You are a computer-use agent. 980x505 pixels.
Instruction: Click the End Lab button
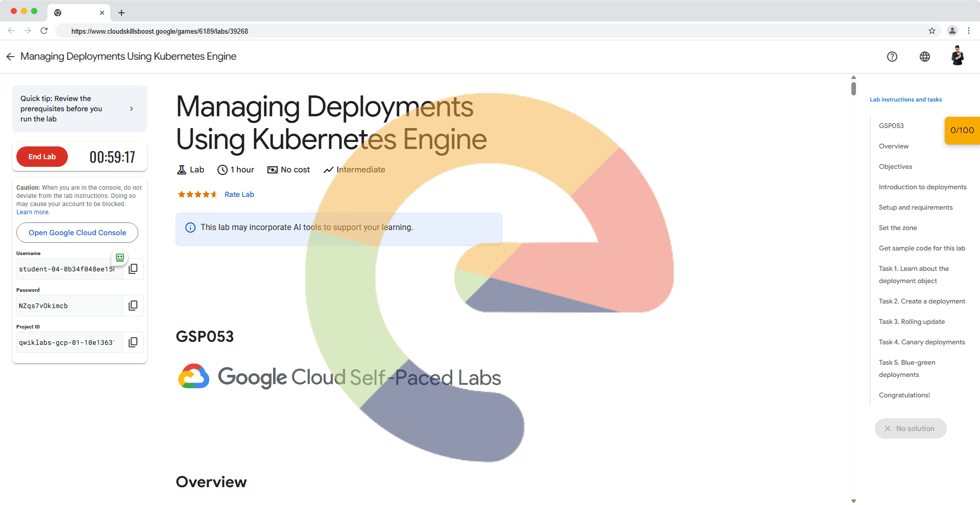pos(42,157)
